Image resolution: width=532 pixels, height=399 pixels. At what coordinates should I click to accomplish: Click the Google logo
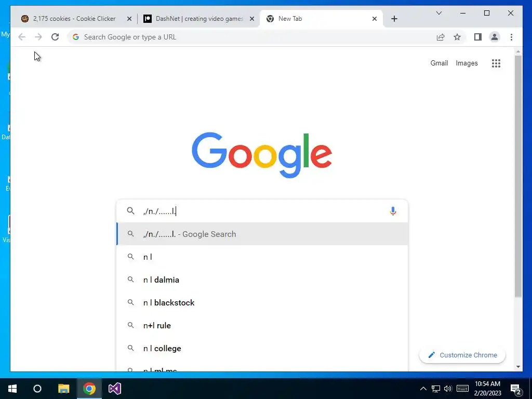[262, 155]
